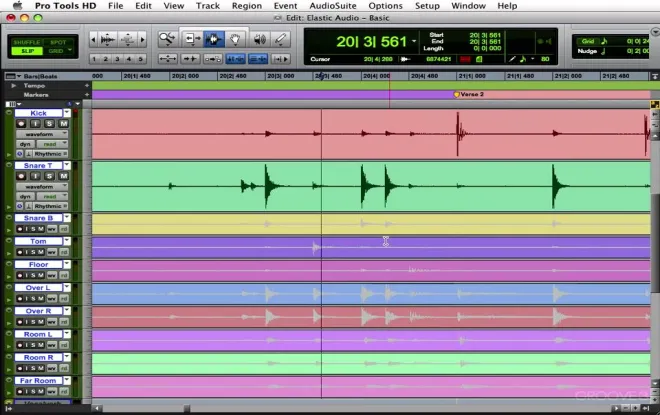Open Snare T Rhythmic plugin selector
This screenshot has height=415, width=660.
pyautogui.click(x=49, y=206)
